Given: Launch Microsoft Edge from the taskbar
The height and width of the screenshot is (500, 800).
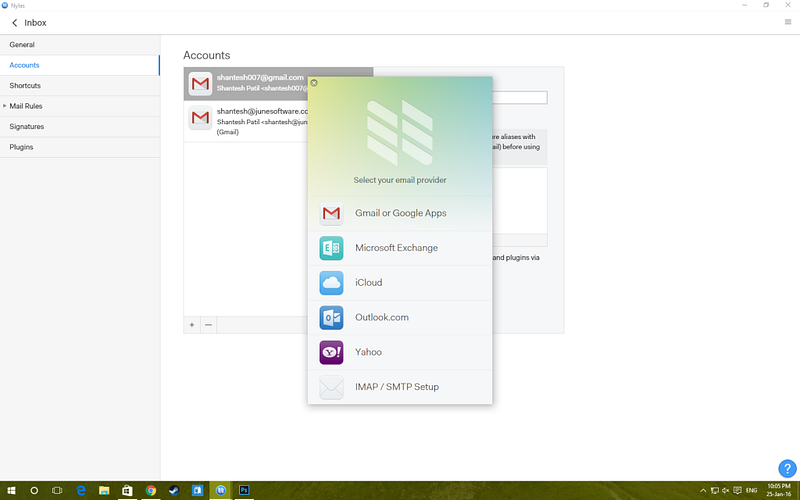Looking at the screenshot, I should click(x=81, y=490).
